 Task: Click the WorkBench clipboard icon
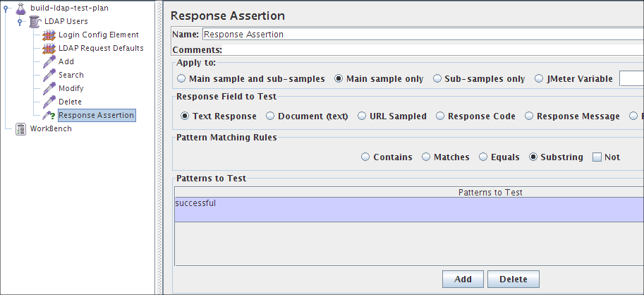point(20,128)
